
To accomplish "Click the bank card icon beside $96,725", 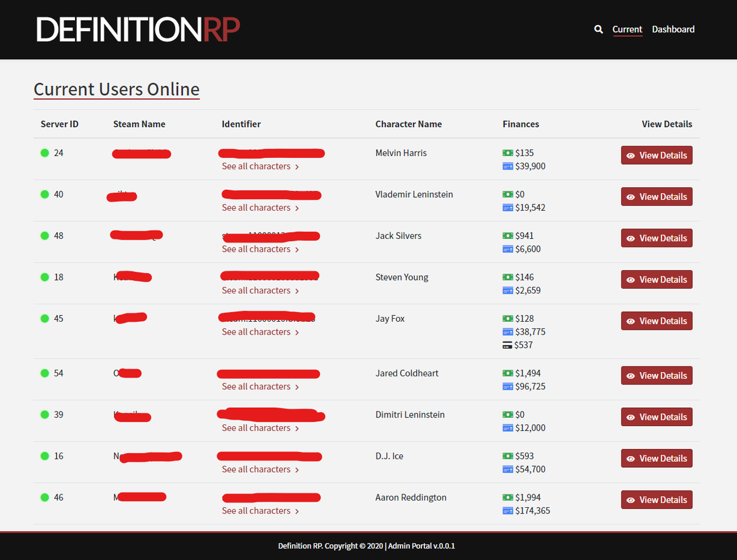I will pos(508,387).
